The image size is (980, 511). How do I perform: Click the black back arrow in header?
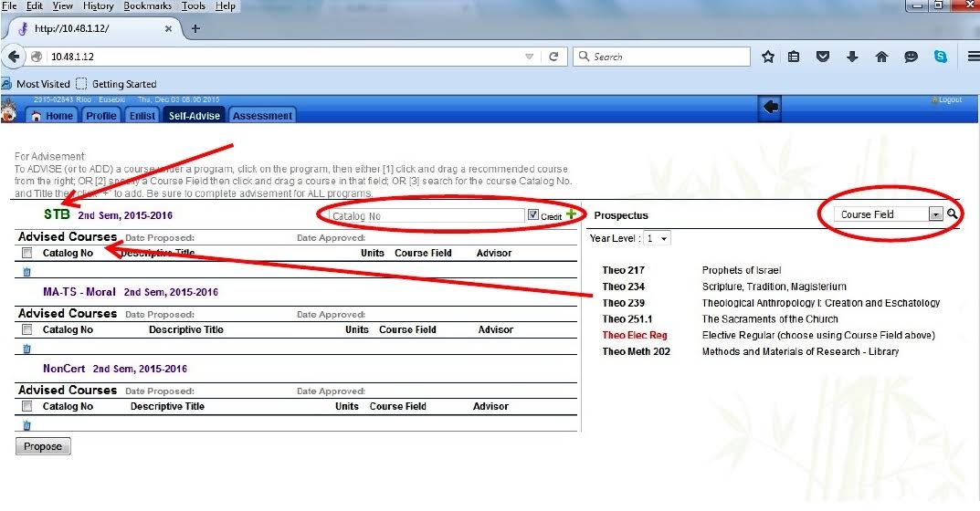pos(770,108)
